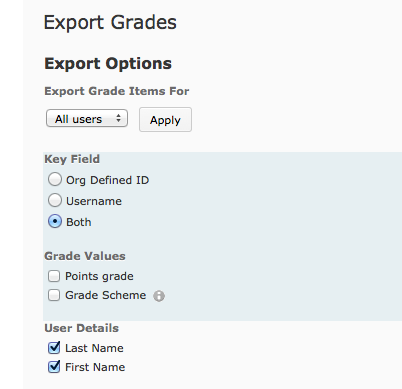Uncheck the First Name checkbox
Screen dimensions: 402x389
[54, 367]
